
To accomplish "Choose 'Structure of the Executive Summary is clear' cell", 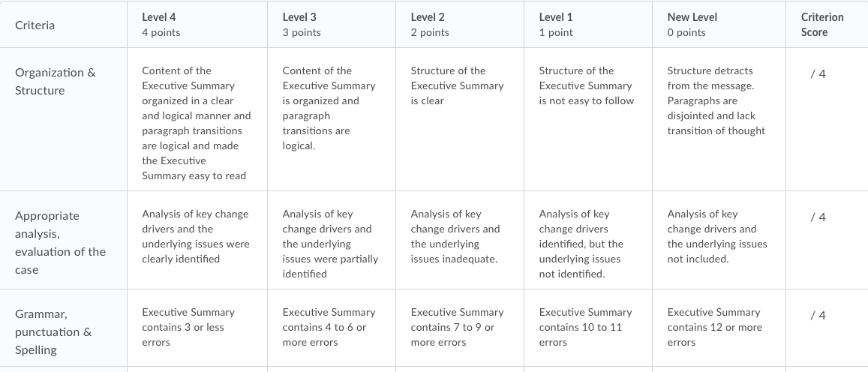I will coord(460,119).
